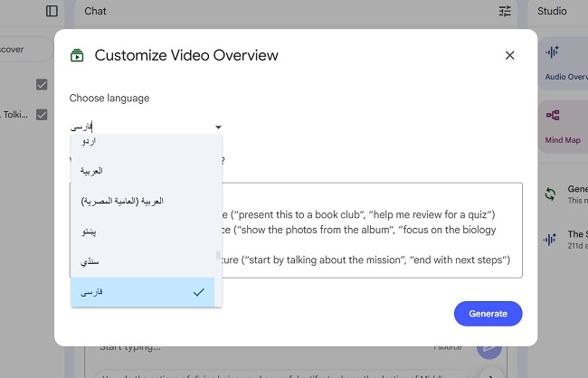Click the Audio Overview waveform icon

click(551, 53)
